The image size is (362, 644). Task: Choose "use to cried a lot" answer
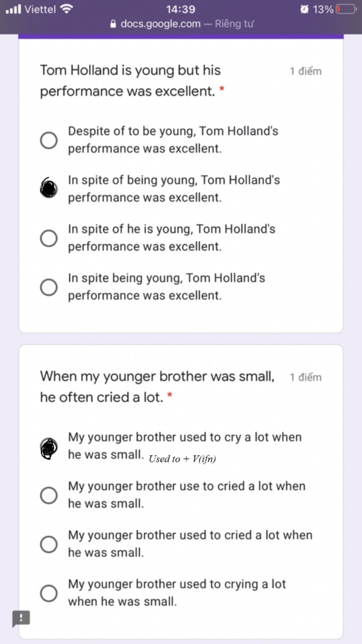click(49, 495)
